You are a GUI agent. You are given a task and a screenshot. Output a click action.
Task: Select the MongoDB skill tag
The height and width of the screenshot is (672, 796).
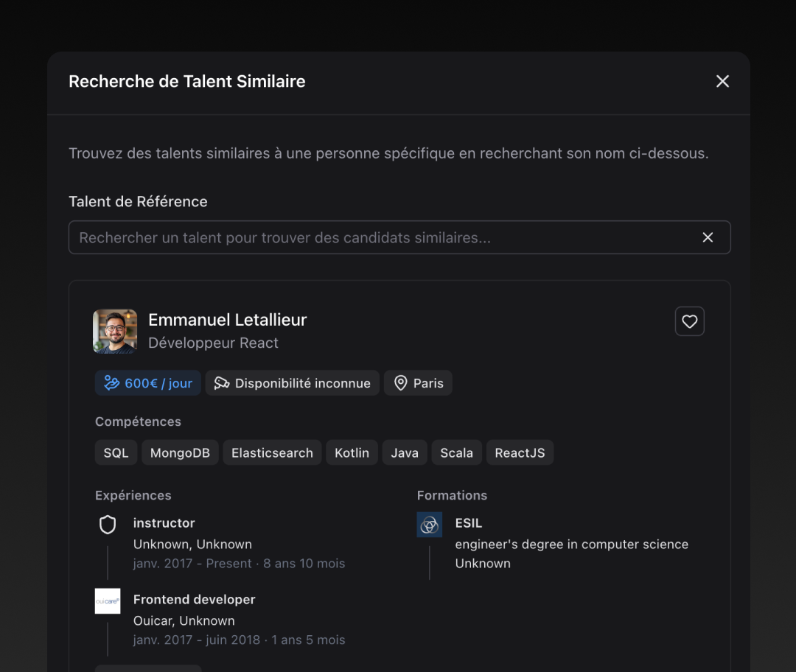pos(180,452)
